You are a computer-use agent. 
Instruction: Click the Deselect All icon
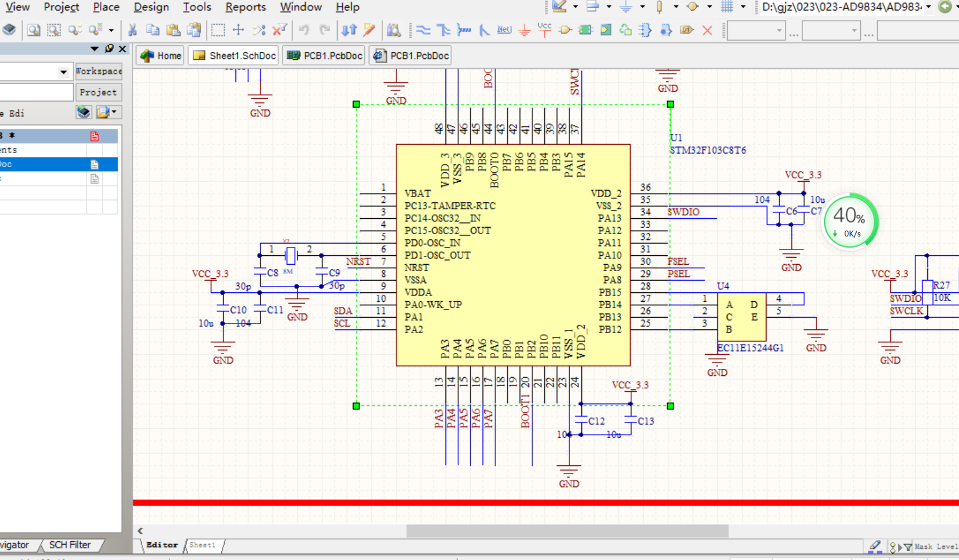[x=259, y=30]
